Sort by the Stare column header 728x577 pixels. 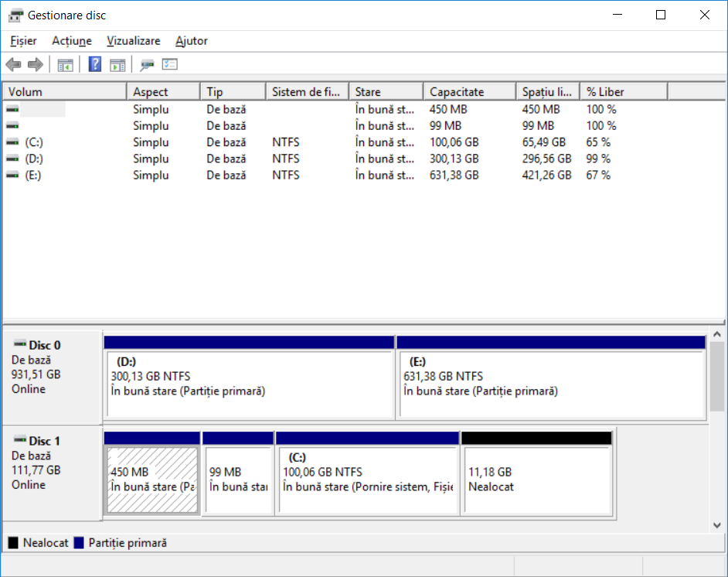tap(386, 92)
